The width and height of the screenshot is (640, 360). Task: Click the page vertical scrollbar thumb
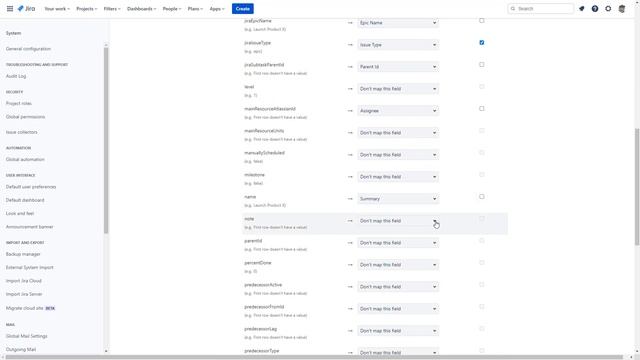pos(637,187)
